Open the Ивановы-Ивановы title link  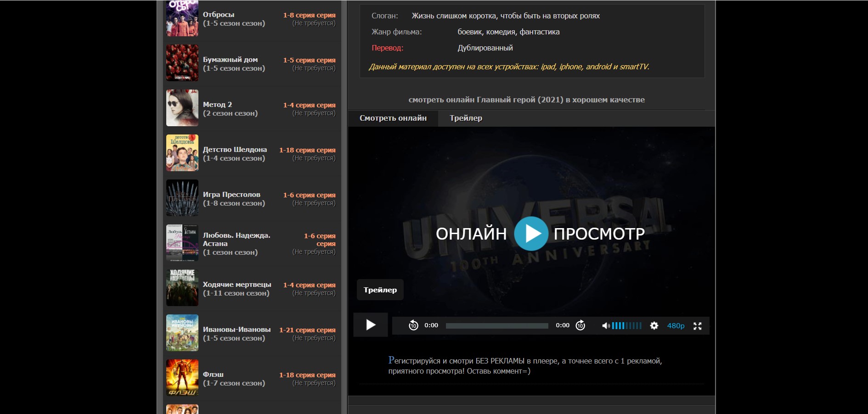(237, 330)
